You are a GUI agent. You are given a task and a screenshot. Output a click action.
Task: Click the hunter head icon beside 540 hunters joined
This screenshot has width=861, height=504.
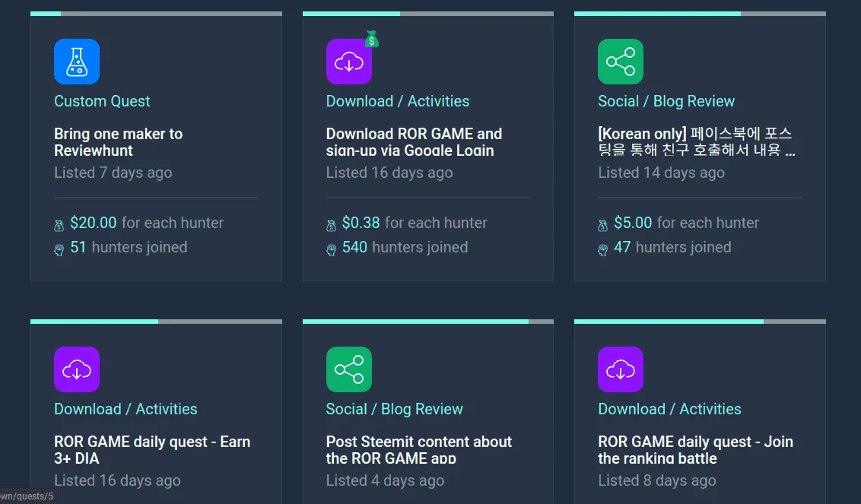331,250
